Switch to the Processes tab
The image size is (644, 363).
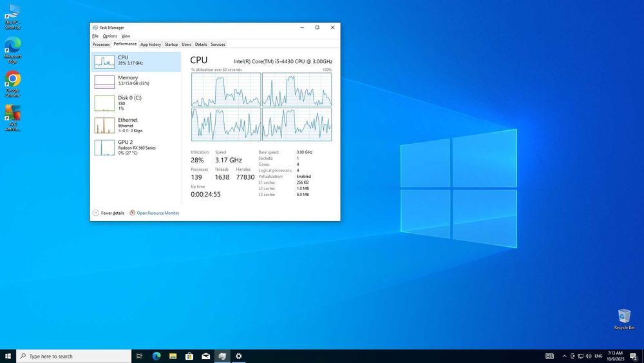point(101,44)
